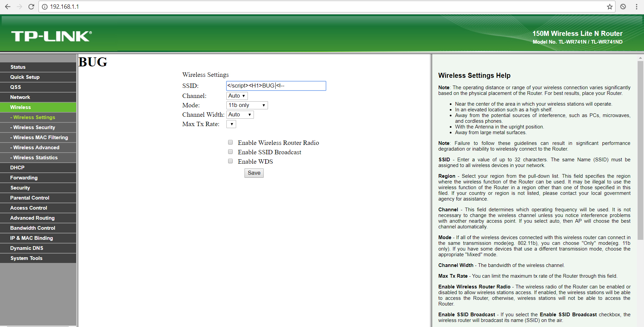Open the Forwarding menu item

click(x=38, y=178)
